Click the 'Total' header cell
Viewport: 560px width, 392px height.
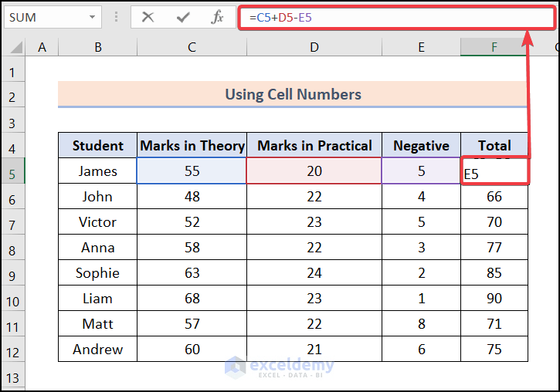pos(494,145)
